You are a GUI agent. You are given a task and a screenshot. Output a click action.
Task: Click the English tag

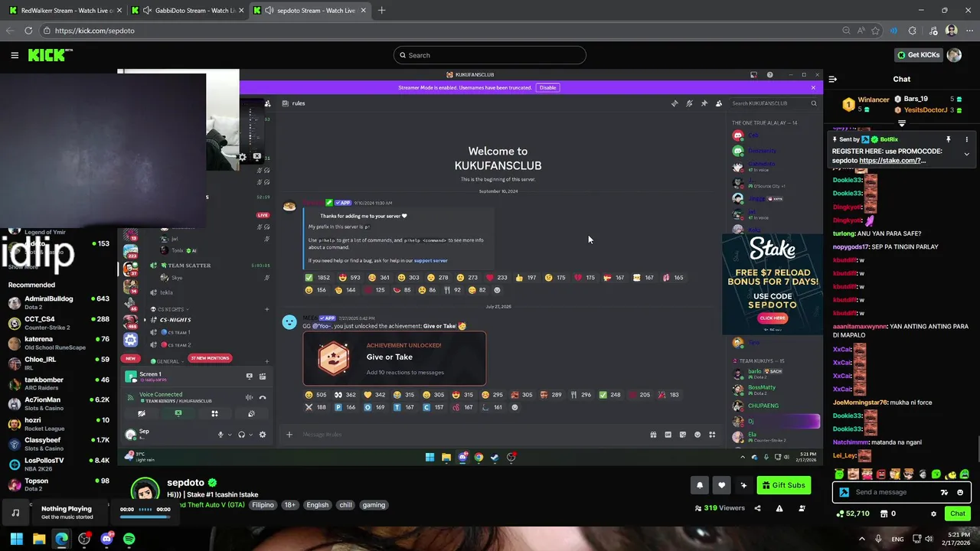coord(317,505)
